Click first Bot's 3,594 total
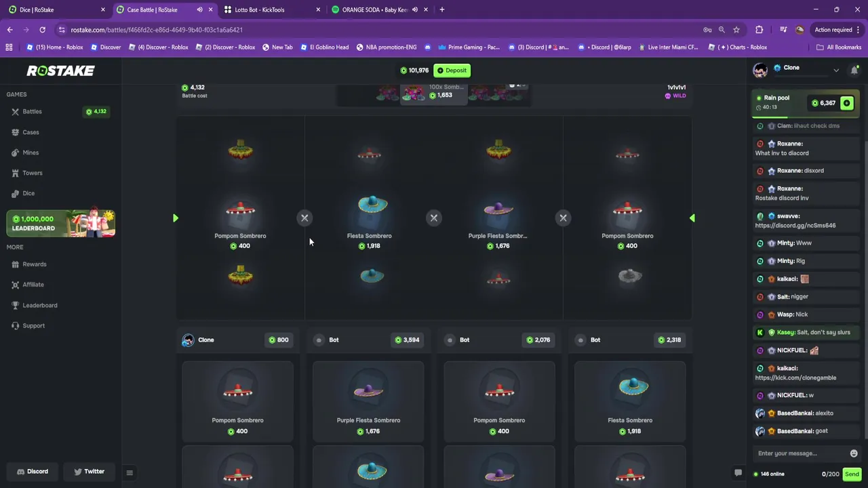The image size is (868, 488). (407, 340)
